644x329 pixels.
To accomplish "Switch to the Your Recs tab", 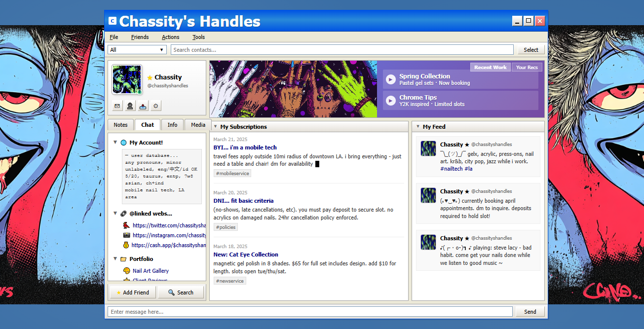I will (527, 68).
